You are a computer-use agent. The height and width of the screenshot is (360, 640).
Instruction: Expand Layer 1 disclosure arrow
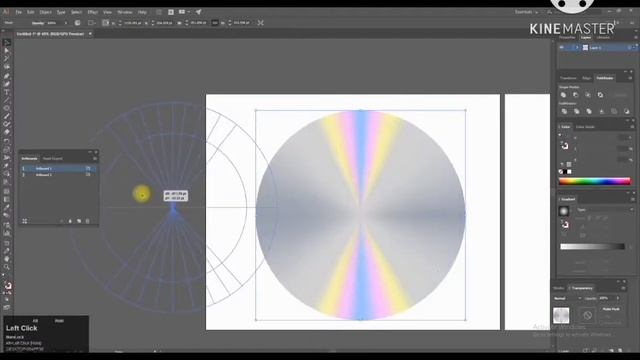577,48
